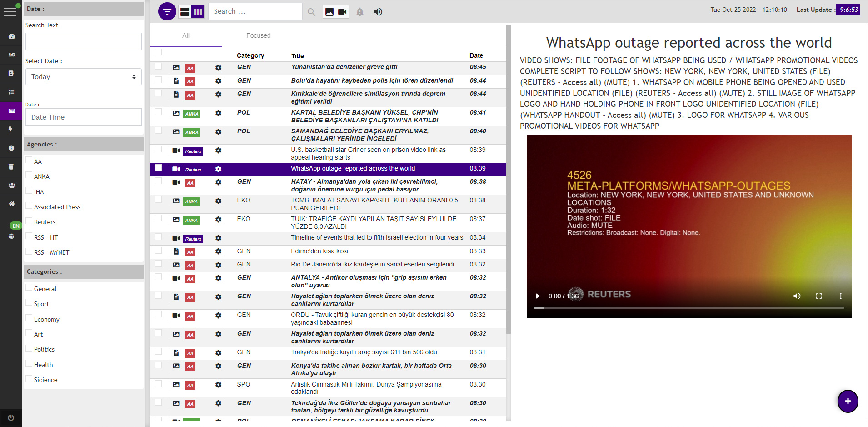
Task: Open the dashboard gauge icon in sidebar
Action: [11, 36]
